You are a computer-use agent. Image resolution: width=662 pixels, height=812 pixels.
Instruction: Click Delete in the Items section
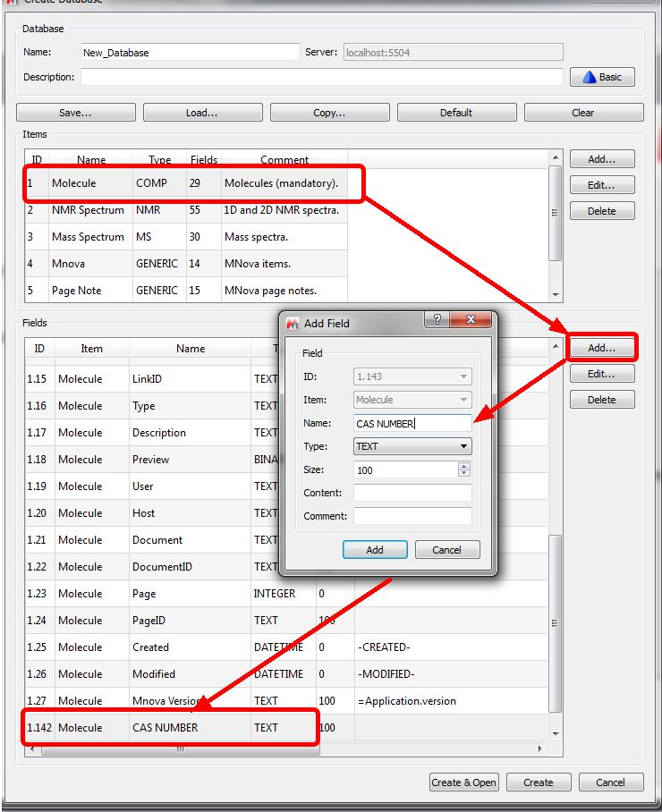[602, 211]
